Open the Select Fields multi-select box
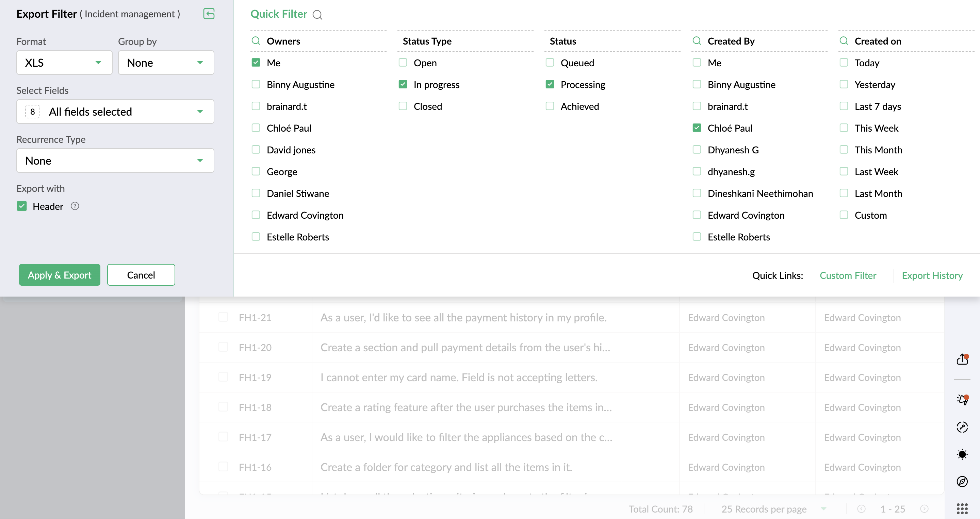 [115, 112]
